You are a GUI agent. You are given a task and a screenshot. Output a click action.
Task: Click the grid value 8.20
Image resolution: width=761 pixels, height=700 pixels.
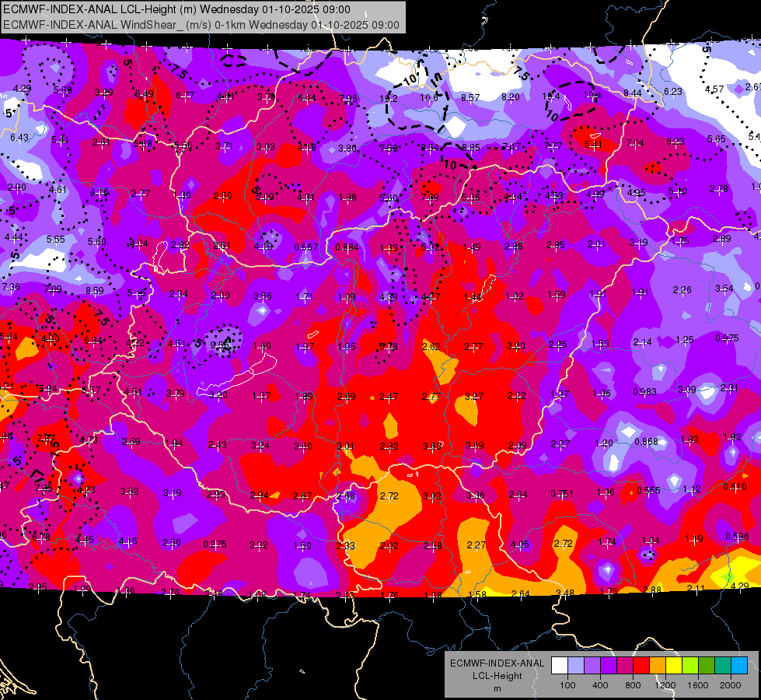coord(511,96)
